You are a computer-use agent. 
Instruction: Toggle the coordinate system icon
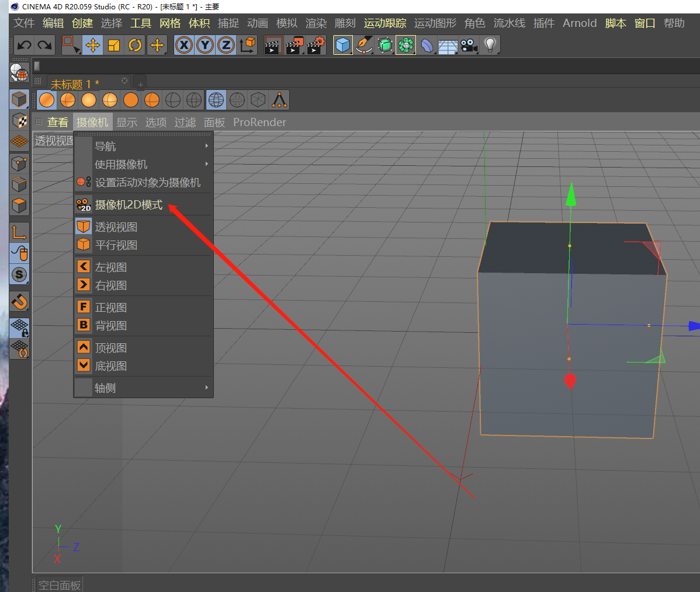tap(247, 45)
